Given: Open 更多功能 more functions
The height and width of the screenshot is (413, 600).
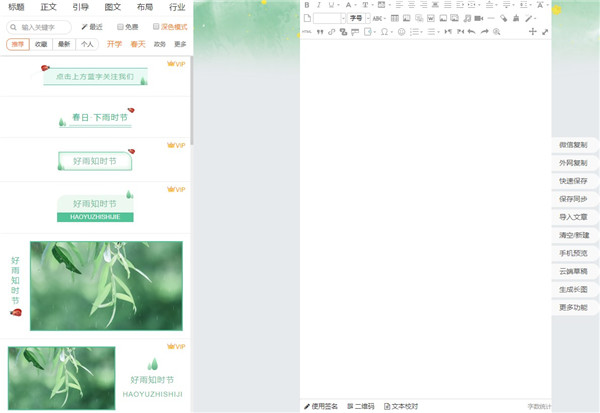Looking at the screenshot, I should (574, 307).
